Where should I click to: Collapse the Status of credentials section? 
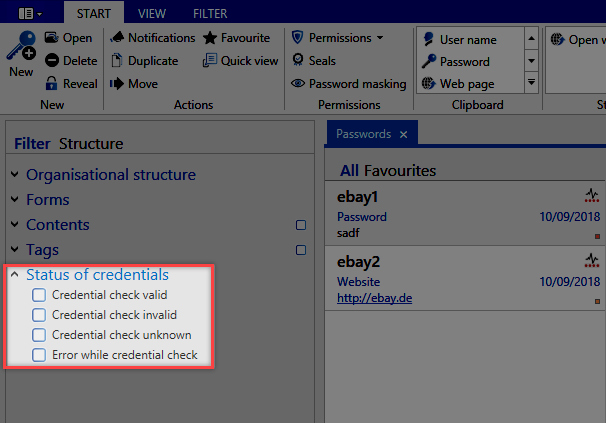[x=15, y=275]
